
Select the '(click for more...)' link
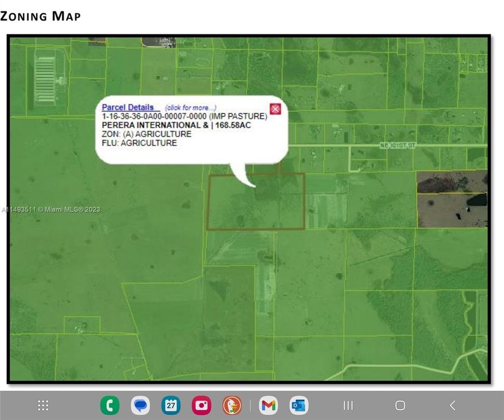coord(190,107)
